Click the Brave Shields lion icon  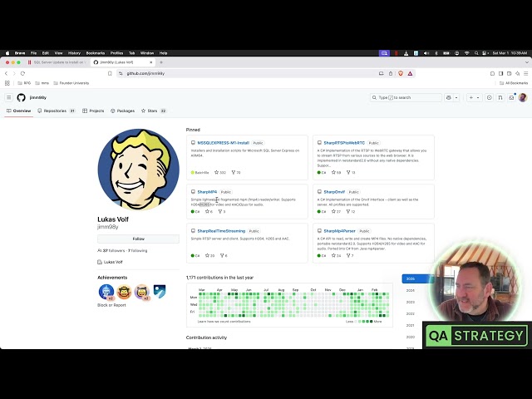pos(400,73)
